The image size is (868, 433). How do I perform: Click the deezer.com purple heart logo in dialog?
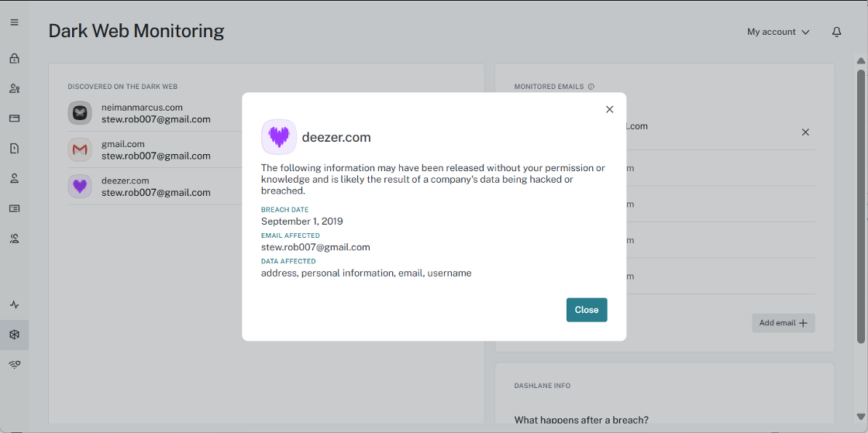click(279, 137)
